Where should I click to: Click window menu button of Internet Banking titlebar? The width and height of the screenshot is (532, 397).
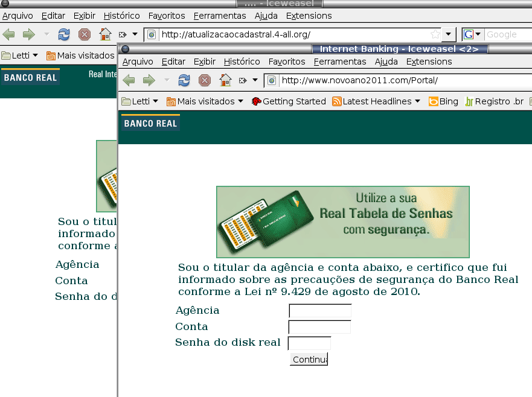(125, 49)
